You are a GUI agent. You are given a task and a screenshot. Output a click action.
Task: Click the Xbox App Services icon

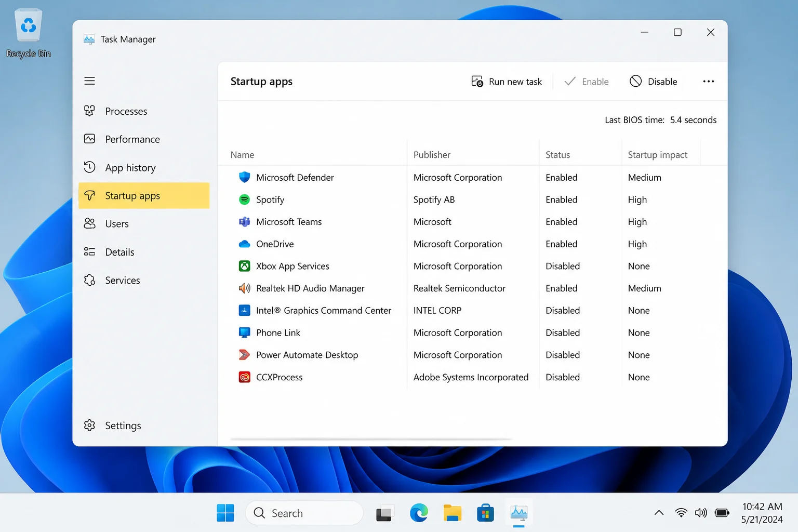tap(244, 266)
